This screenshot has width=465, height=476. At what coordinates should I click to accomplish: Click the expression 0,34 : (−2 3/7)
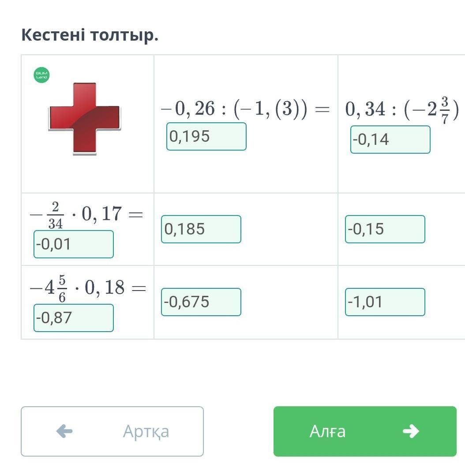pos(402,110)
